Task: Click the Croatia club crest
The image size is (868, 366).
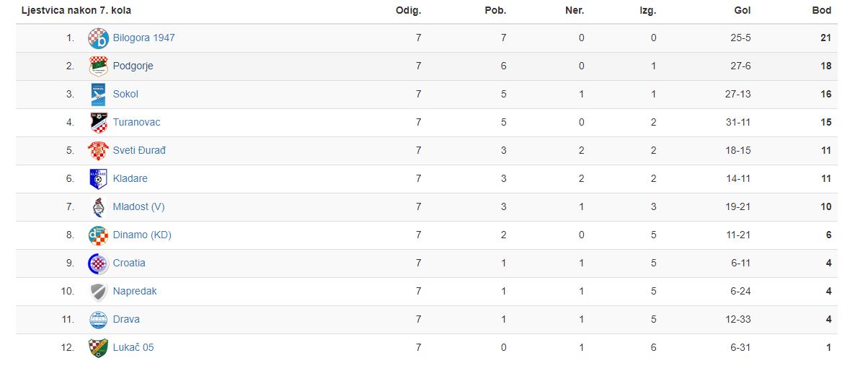Action: pyautogui.click(x=98, y=263)
